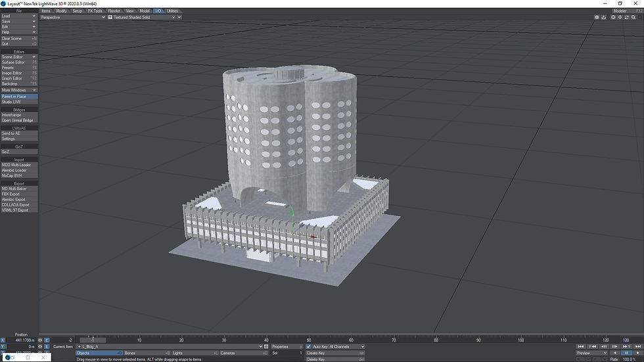Image resolution: width=644 pixels, height=362 pixels.
Task: Open viewport options gear icon
Action: pyautogui.click(x=597, y=17)
